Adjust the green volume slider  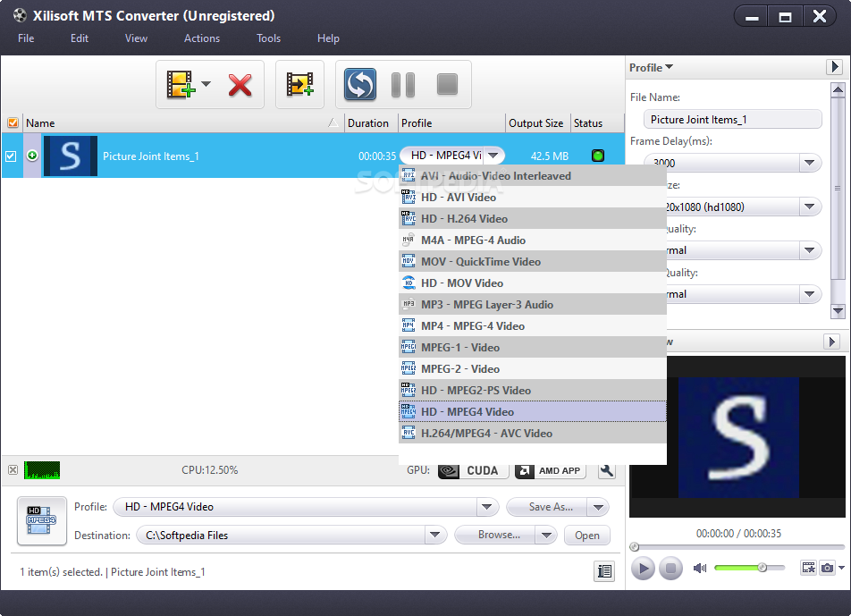click(749, 568)
